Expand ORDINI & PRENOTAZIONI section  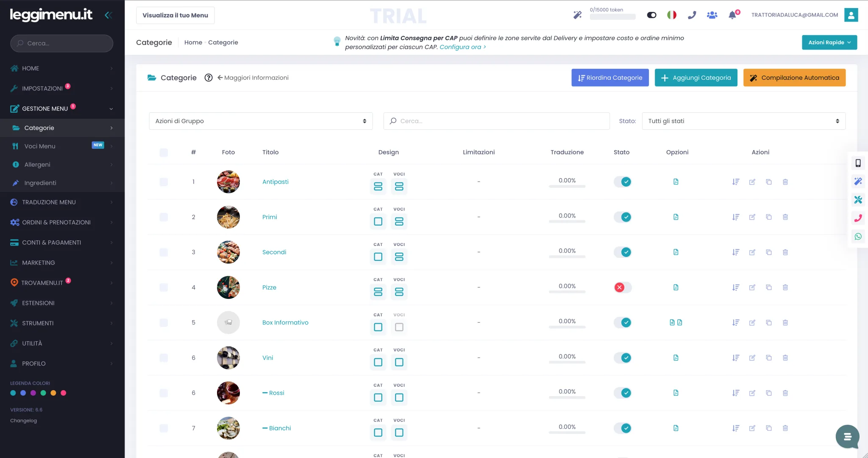tap(62, 222)
